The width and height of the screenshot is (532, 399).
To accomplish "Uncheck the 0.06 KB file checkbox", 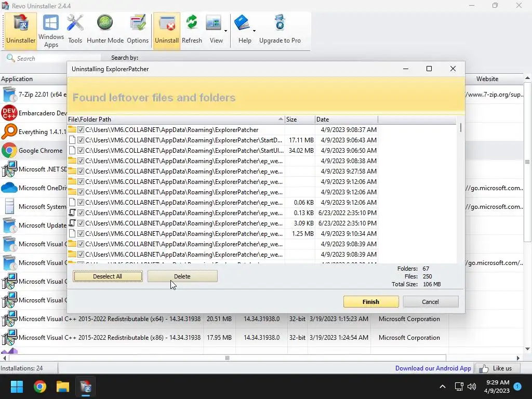I will [81, 203].
